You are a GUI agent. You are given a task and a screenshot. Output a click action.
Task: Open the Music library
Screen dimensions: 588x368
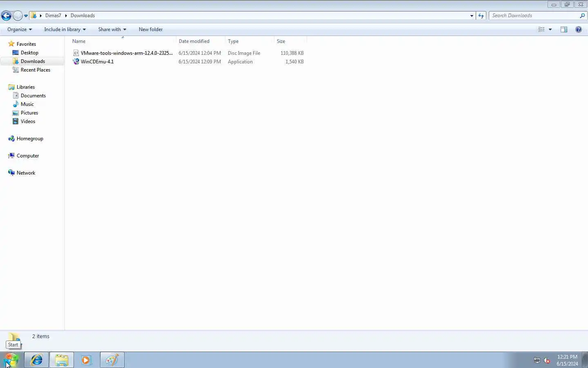pyautogui.click(x=27, y=104)
